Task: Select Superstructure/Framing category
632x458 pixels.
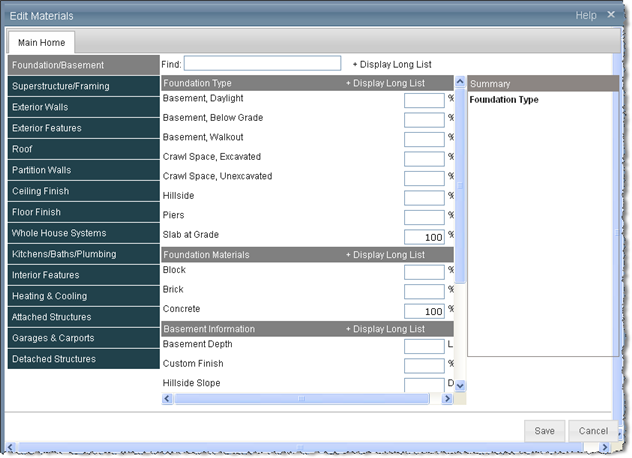Action: pos(83,86)
